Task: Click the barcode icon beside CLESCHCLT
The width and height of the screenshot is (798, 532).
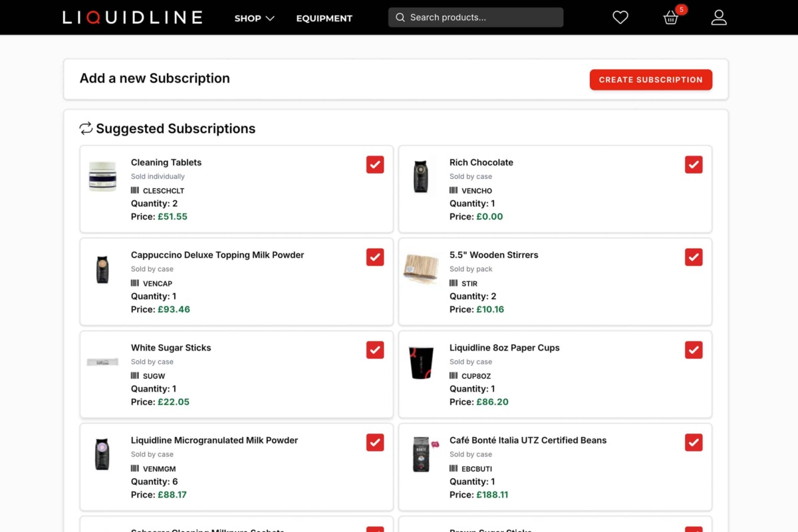Action: click(x=135, y=190)
